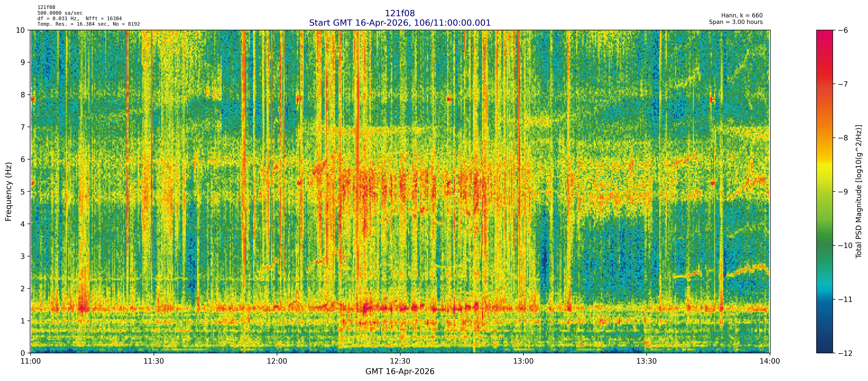Click the plot title '121f08'
The image size is (868, 381).
coord(400,13)
